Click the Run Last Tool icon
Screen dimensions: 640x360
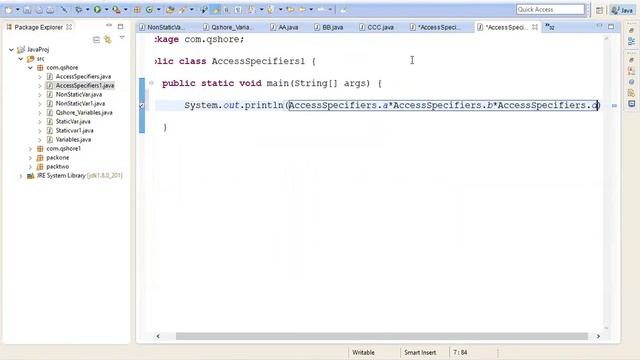coord(116,9)
